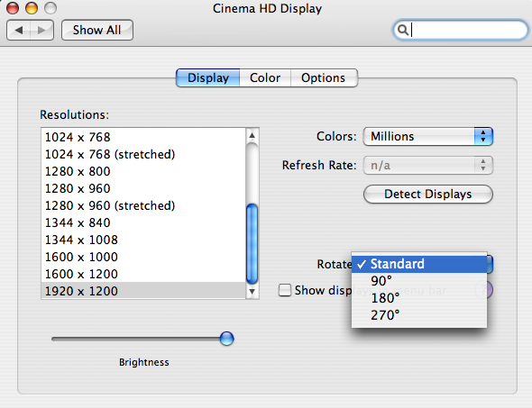
Task: Switch to the Options tab
Action: 324,78
